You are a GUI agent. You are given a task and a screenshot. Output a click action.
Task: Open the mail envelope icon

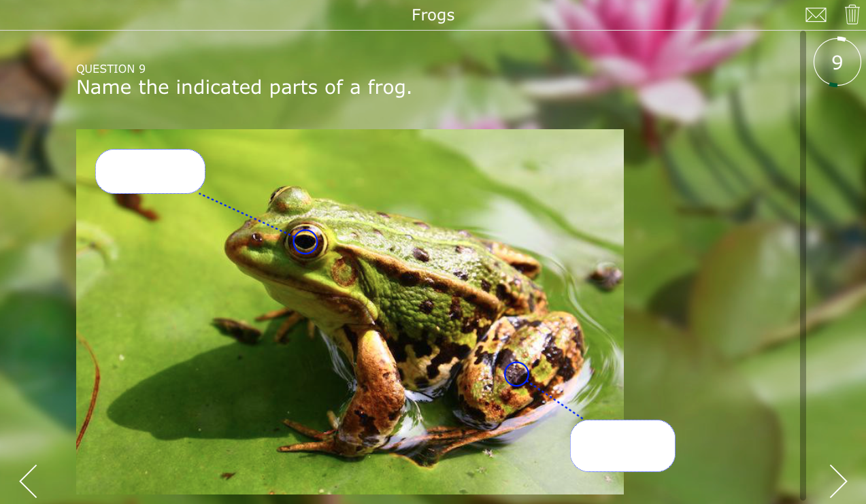click(x=816, y=15)
